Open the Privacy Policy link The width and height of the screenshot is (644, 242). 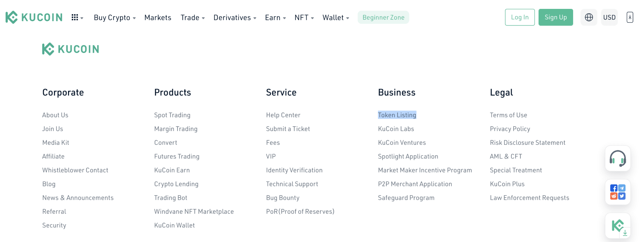tap(510, 129)
